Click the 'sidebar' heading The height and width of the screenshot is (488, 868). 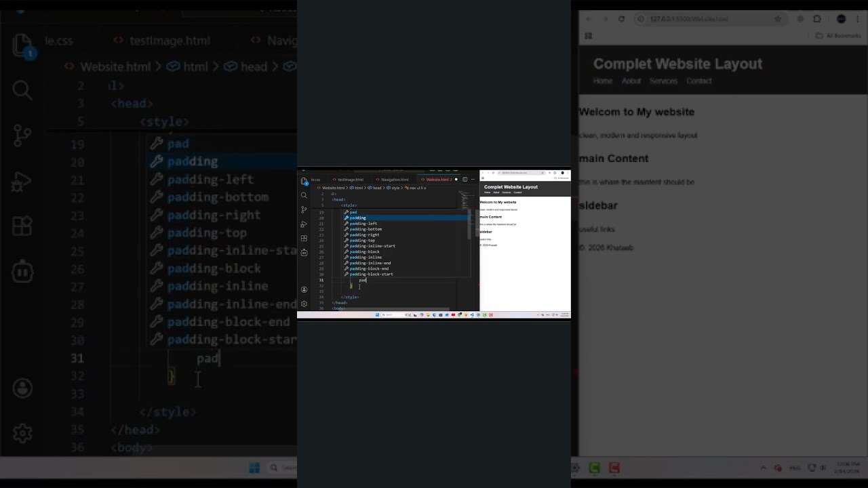point(486,232)
